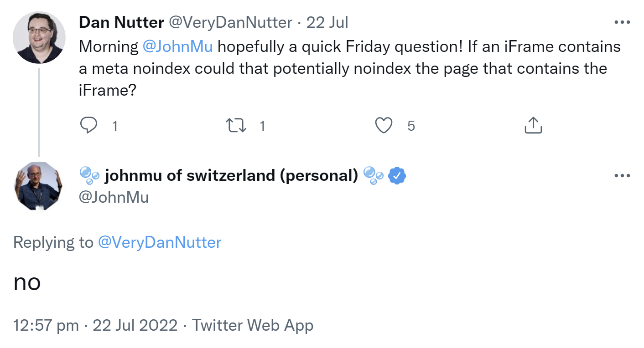Select the Twitter Web App source label
Screen dimensions: 644x348
(252, 325)
